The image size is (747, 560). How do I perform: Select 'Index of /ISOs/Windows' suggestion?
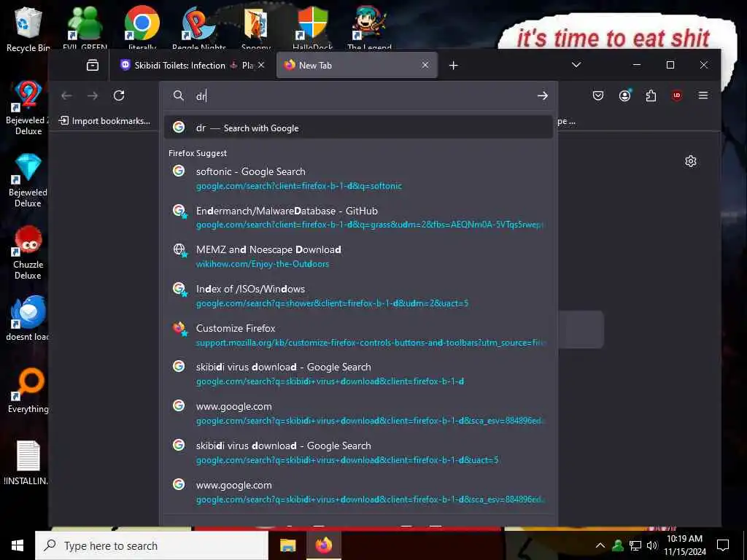pos(358,296)
